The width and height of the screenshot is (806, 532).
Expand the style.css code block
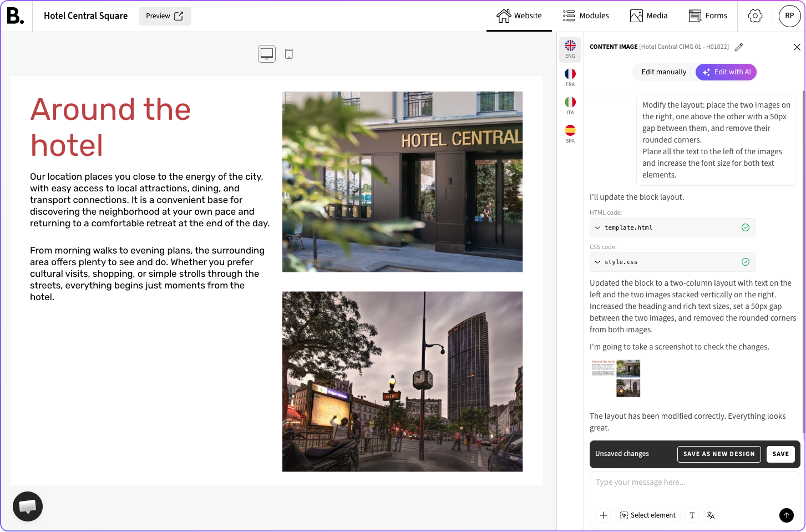coord(672,262)
